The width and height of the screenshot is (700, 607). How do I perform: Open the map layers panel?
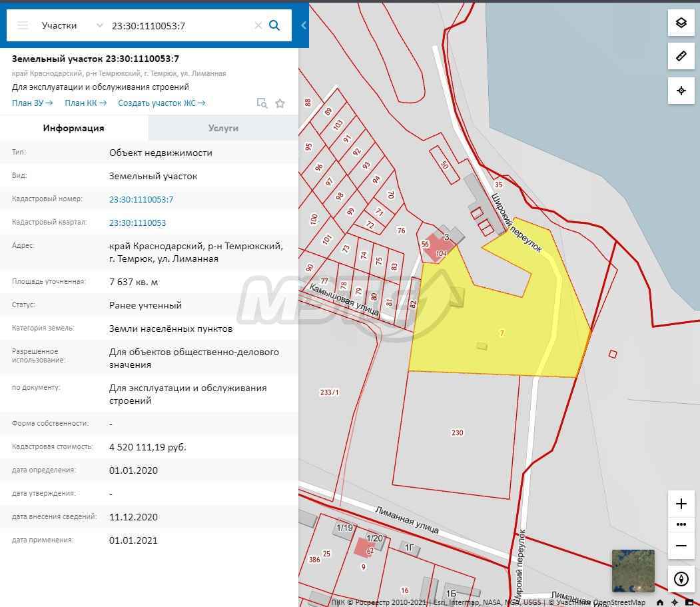click(681, 23)
